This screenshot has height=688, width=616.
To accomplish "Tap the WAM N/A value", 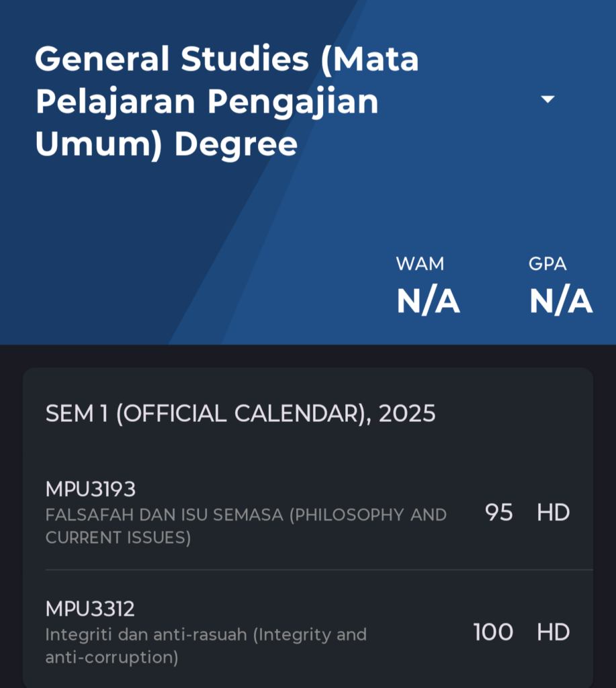I will click(x=428, y=300).
